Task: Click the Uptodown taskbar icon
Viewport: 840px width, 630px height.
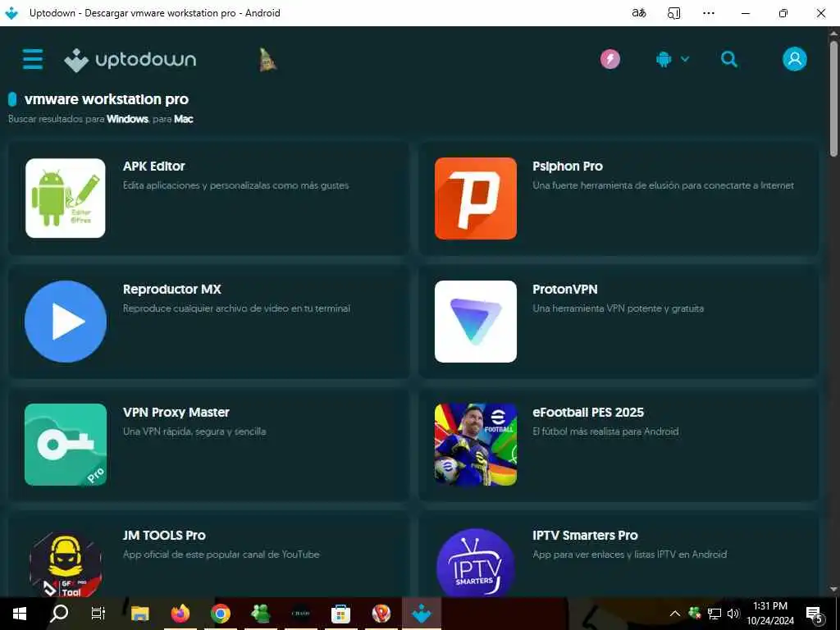Action: click(421, 614)
